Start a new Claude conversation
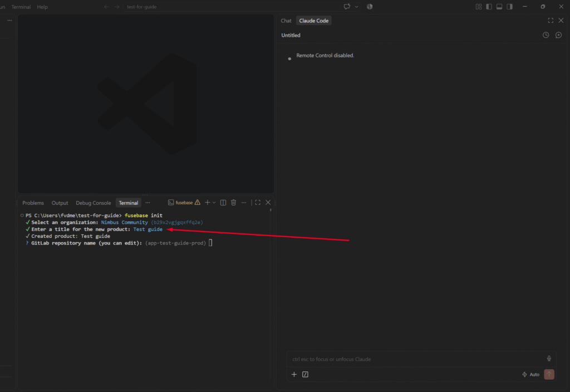The height and width of the screenshot is (392, 570). (558, 35)
